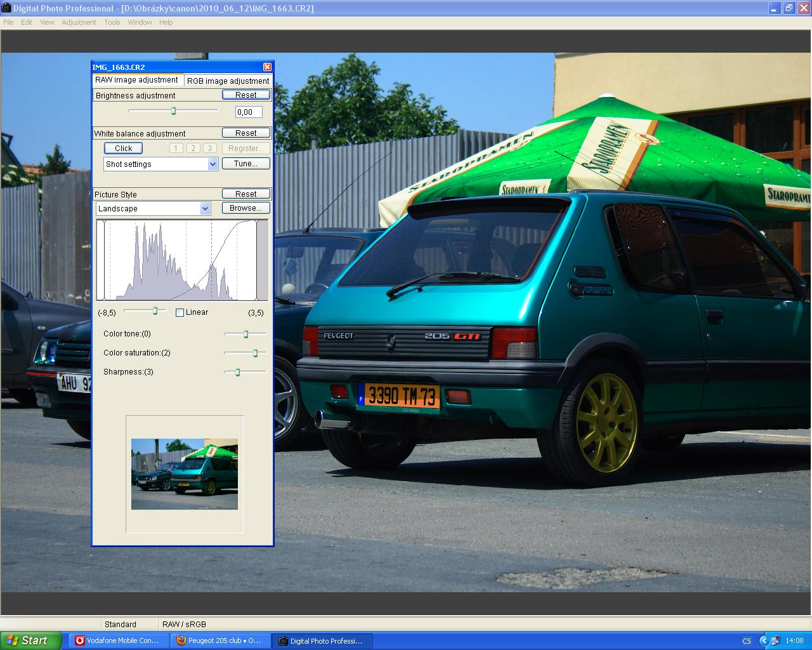Restore down the Digital Photo Professional window
Viewport: 812px width, 650px height.
click(789, 8)
